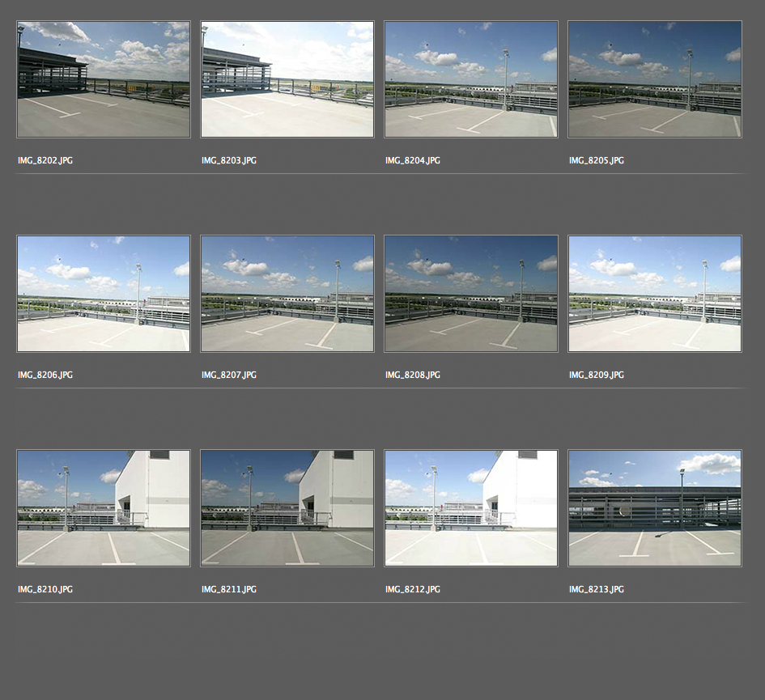
Task: Select thumbnail image IMG_8205.JPG
Action: [655, 79]
